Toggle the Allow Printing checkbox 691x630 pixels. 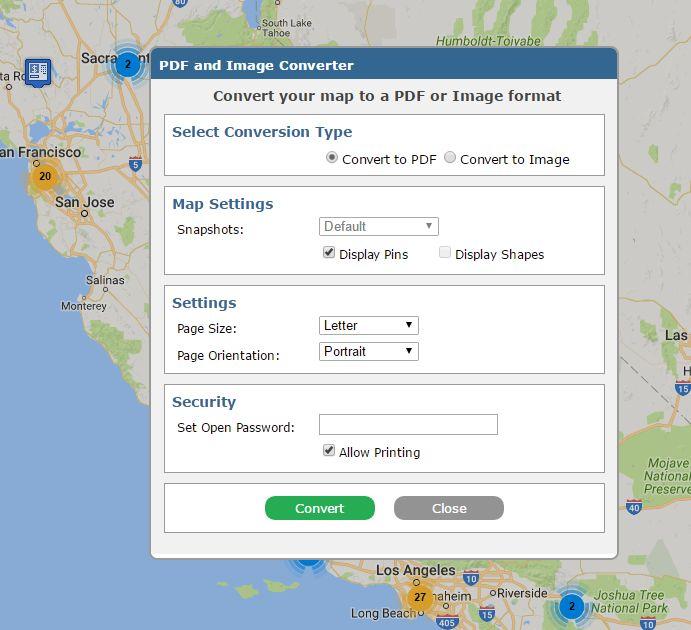329,450
